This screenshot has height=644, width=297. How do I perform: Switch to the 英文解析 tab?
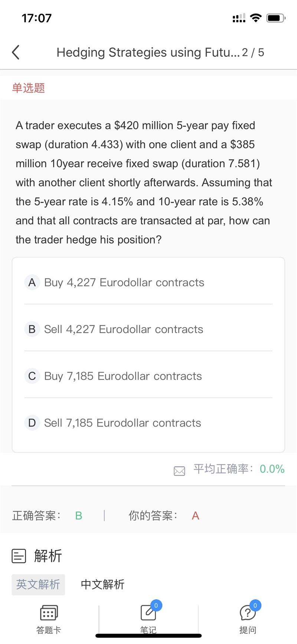38,585
